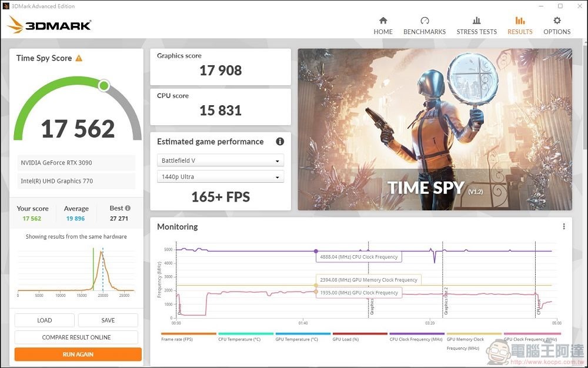Image resolution: width=588 pixels, height=368 pixels.
Task: Open the HOME tab
Action: pyautogui.click(x=383, y=26)
